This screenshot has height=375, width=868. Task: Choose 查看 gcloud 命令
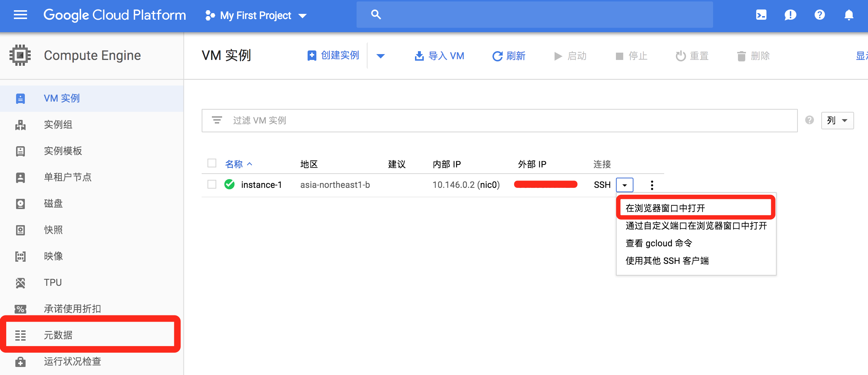pyautogui.click(x=696, y=243)
